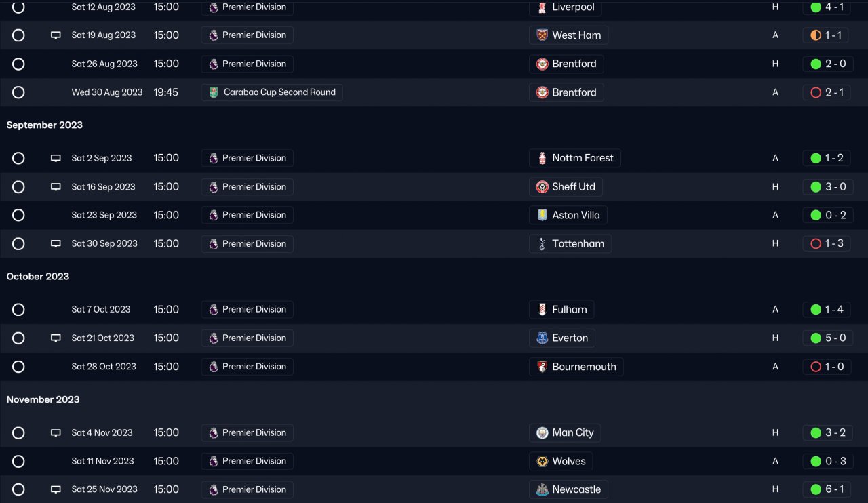This screenshot has height=503, width=868.
Task: Click the Man City club badge
Action: [x=542, y=433]
